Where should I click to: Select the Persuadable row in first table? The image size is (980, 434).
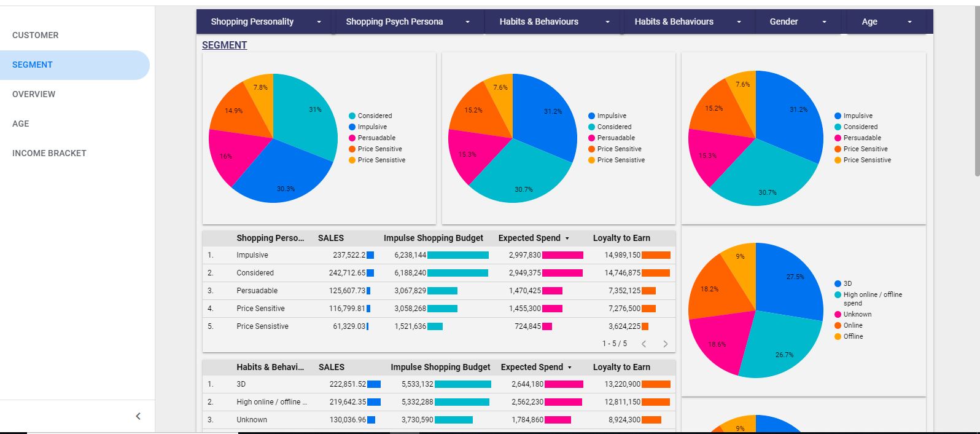pos(439,291)
